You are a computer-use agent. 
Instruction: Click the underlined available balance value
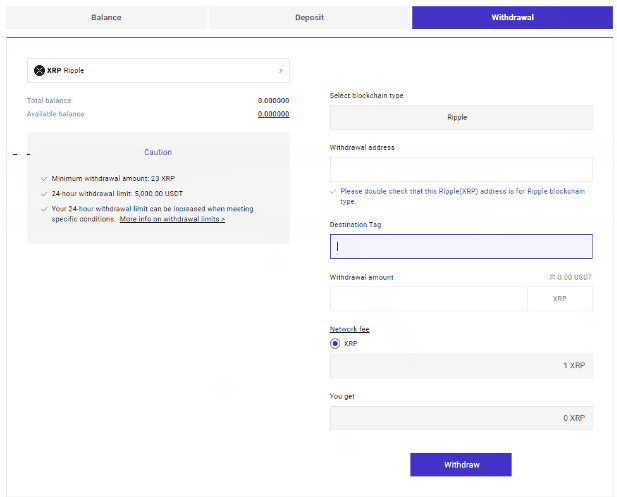click(273, 114)
